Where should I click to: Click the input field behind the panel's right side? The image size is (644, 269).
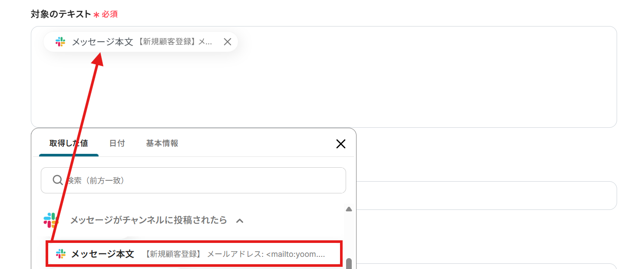[486, 196]
